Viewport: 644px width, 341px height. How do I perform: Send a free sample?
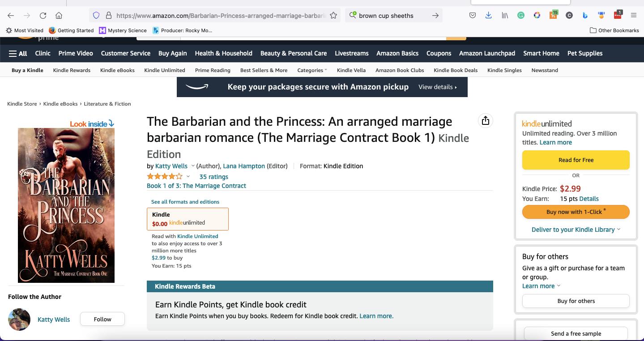point(576,333)
